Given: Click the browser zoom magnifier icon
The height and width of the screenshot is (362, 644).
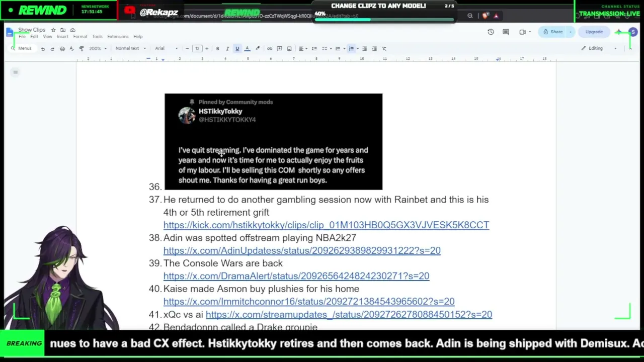Looking at the screenshot, I should (x=470, y=16).
